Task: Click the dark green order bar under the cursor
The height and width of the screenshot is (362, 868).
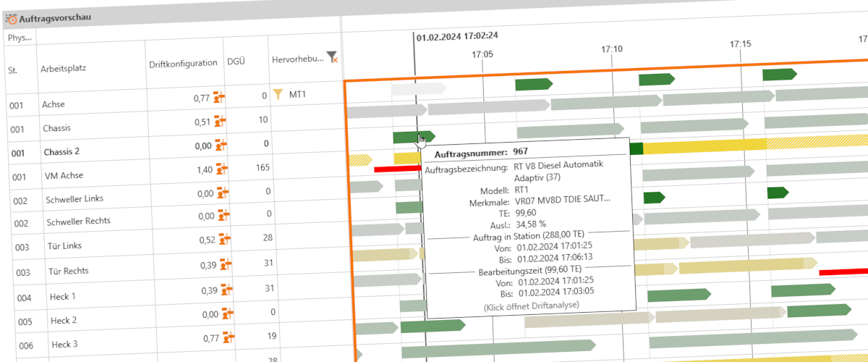Action: click(414, 136)
